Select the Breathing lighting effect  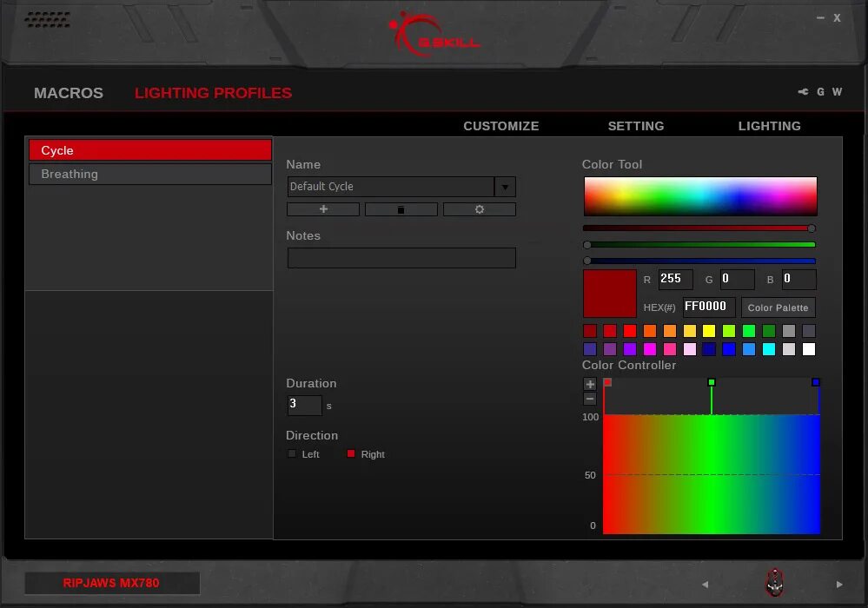(x=150, y=174)
